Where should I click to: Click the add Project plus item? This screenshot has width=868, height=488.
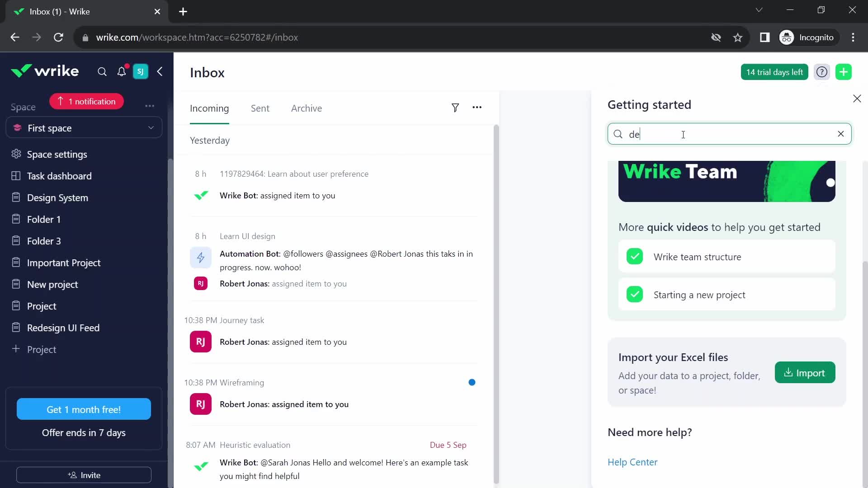tap(34, 349)
